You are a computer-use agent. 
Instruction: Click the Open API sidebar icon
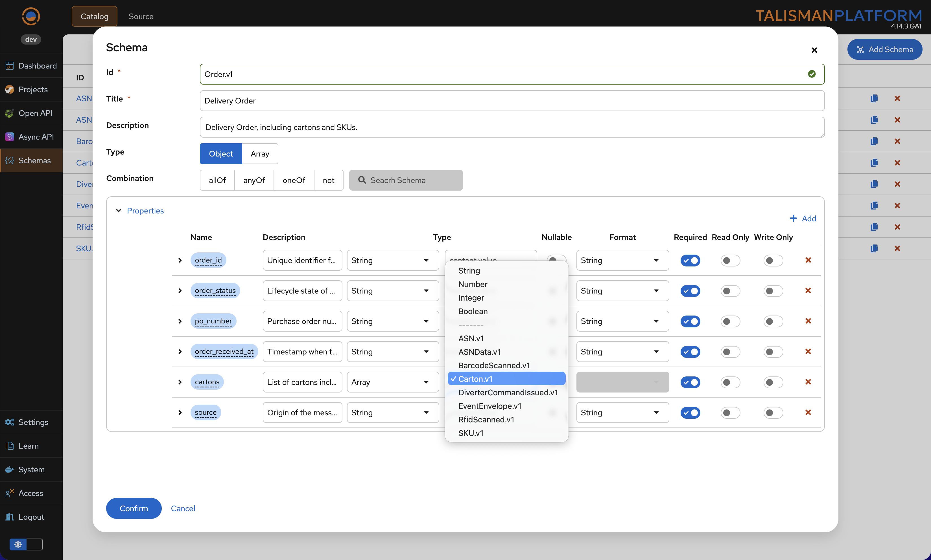coord(9,113)
